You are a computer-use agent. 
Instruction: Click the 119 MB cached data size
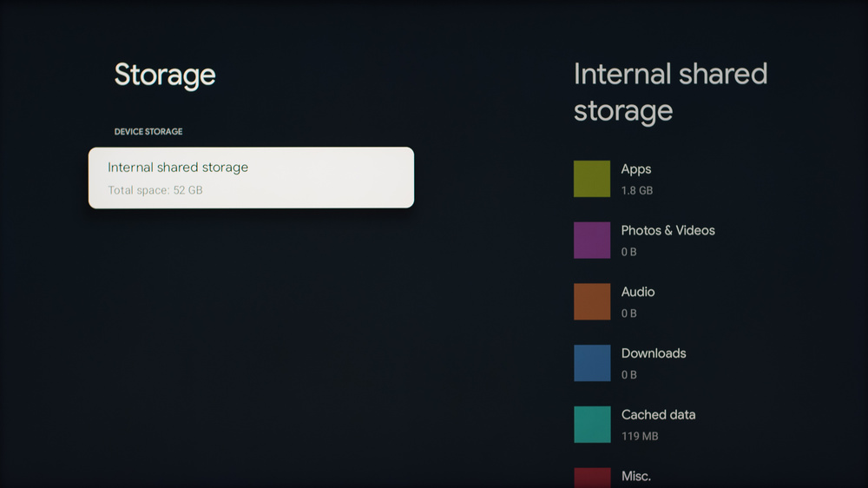tap(640, 436)
